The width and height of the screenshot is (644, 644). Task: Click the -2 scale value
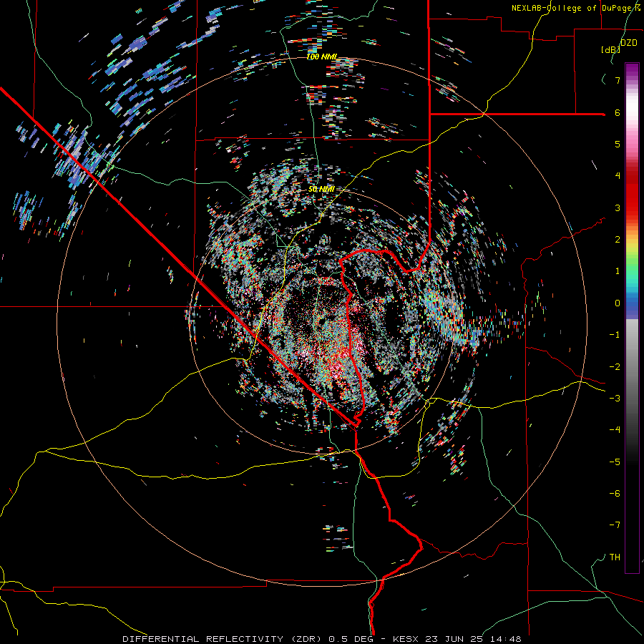click(615, 367)
